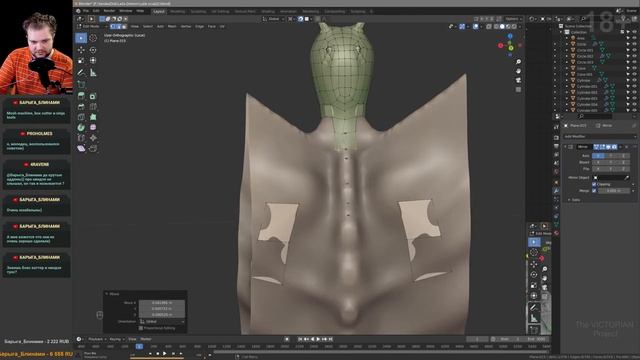The image size is (640, 360).
Task: Open the viewport Options dropdown
Action: 513,19
